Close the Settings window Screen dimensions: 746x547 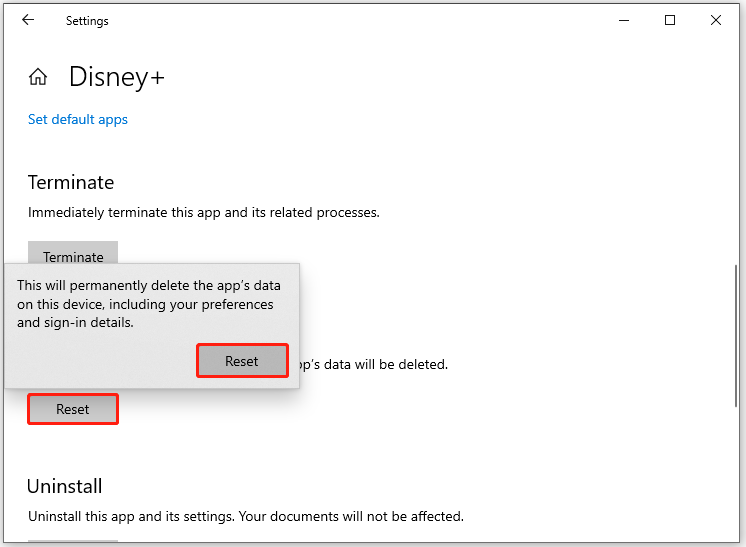[716, 20]
